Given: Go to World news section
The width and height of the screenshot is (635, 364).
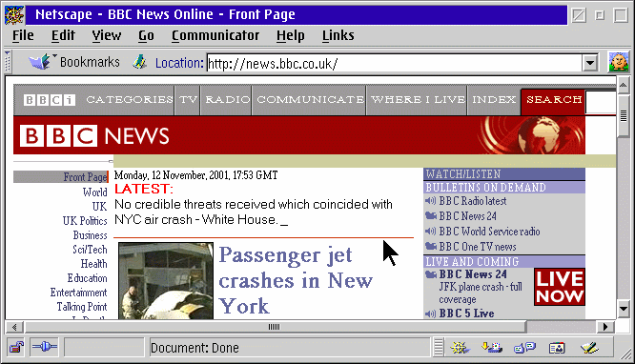Looking at the screenshot, I should (94, 192).
